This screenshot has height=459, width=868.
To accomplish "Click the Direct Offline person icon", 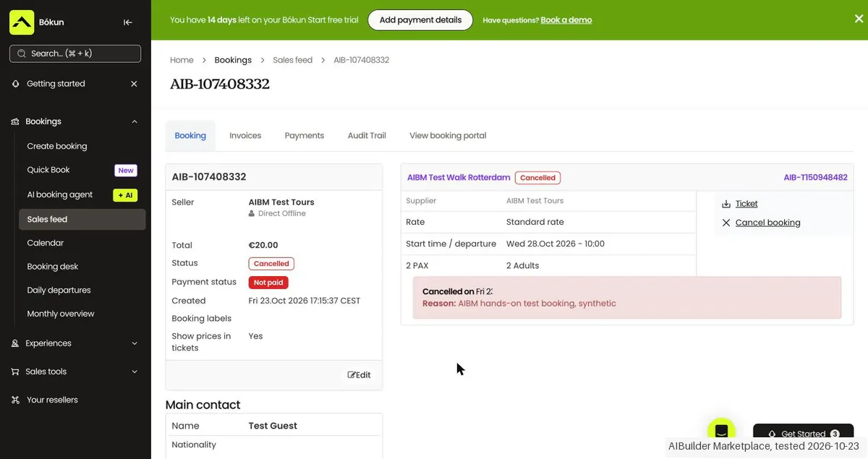I will tap(252, 214).
